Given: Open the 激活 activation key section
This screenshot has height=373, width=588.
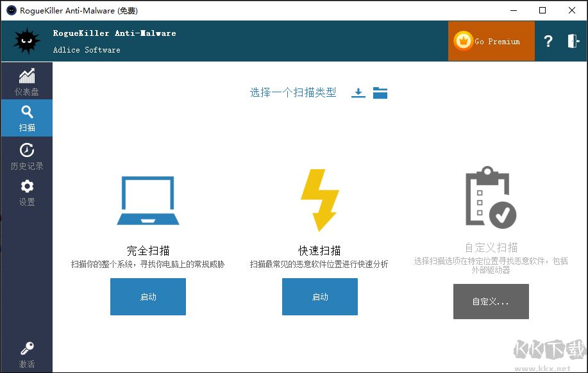Looking at the screenshot, I should 27,355.
